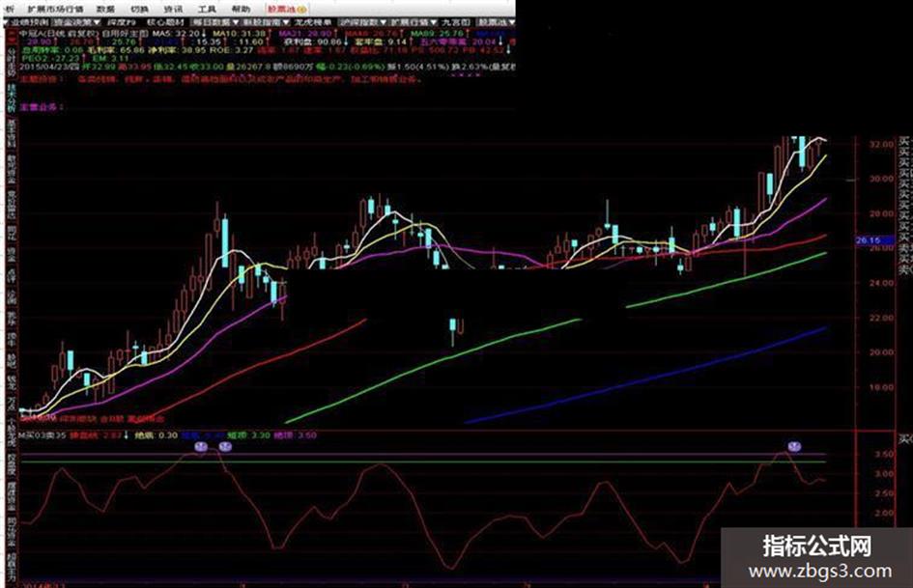Screen dimensions: 913x588
Task: Open the 工具 menu
Action: click(207, 8)
